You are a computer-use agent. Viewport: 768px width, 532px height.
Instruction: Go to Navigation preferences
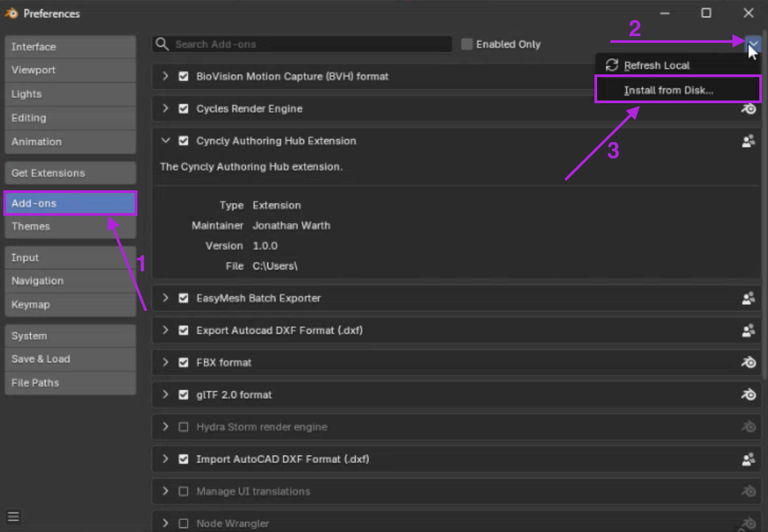[70, 281]
